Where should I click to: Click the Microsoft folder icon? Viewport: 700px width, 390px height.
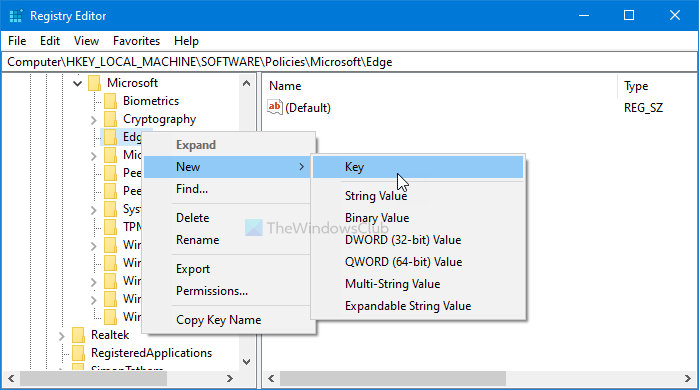(x=94, y=83)
